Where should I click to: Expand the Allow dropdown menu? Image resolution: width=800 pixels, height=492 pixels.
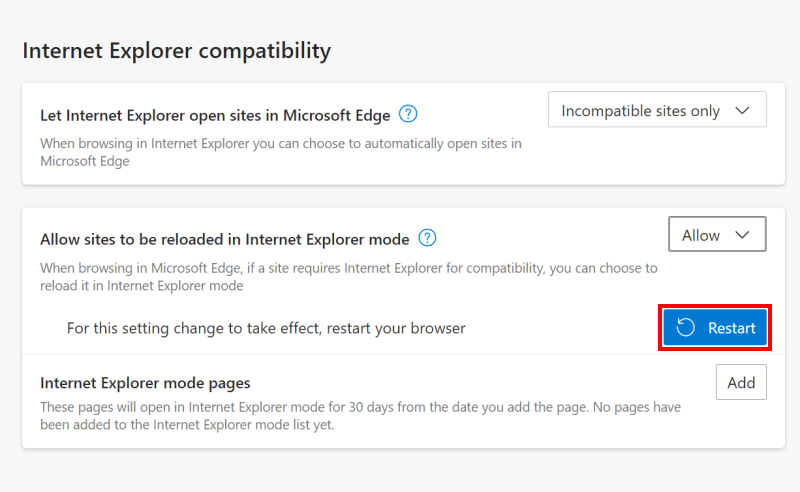tap(717, 234)
